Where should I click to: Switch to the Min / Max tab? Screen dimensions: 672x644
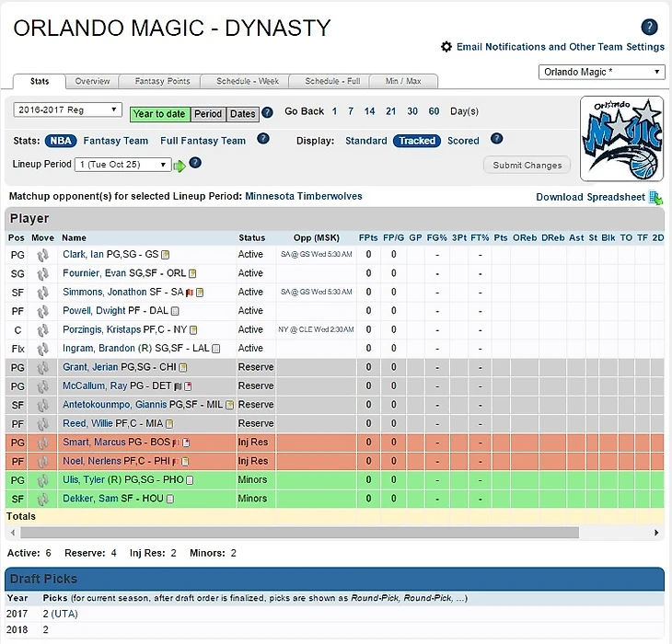tap(403, 81)
